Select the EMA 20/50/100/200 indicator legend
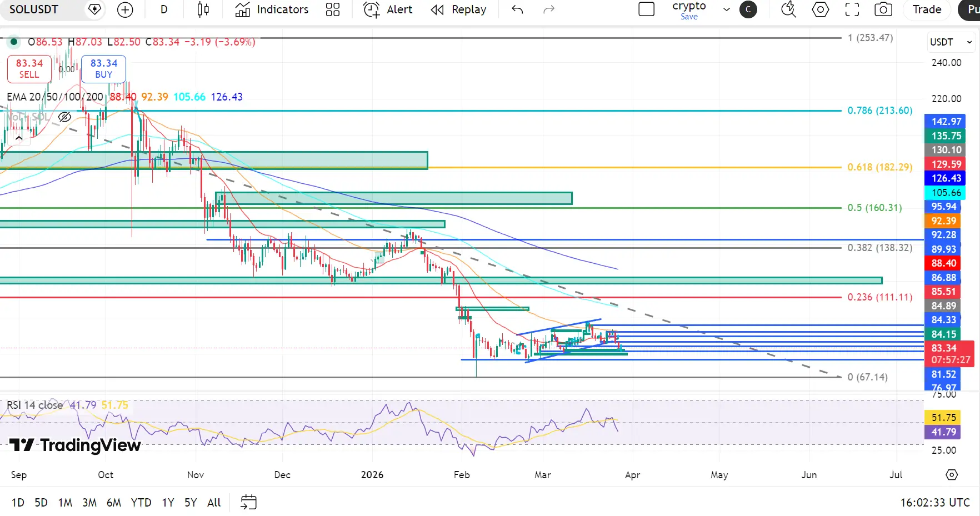The width and height of the screenshot is (980, 516). tap(55, 97)
